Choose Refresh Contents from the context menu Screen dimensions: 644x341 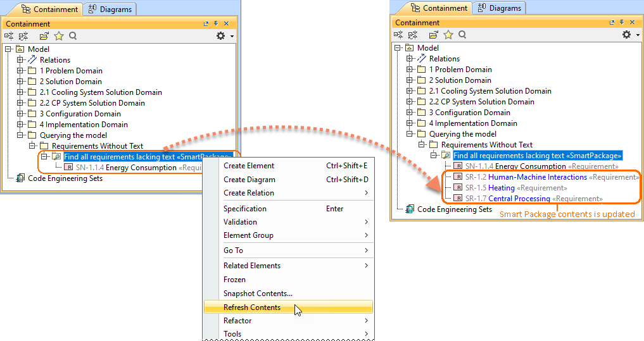(x=252, y=307)
